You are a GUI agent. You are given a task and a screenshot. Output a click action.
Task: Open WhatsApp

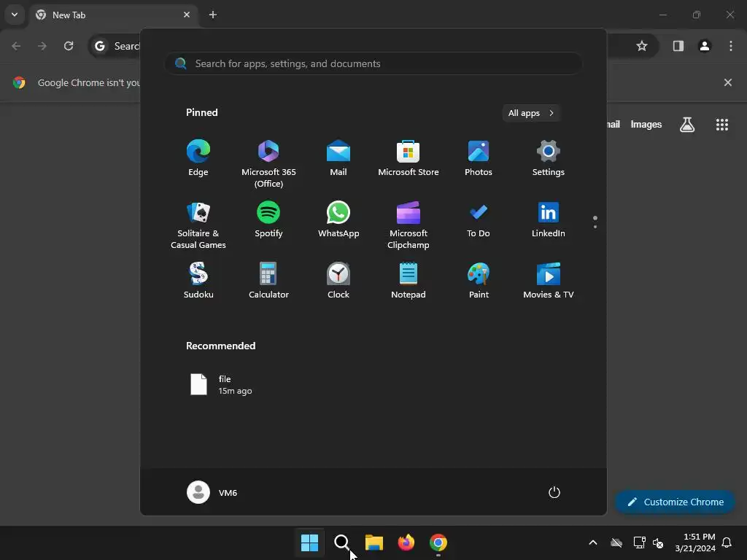(x=338, y=219)
